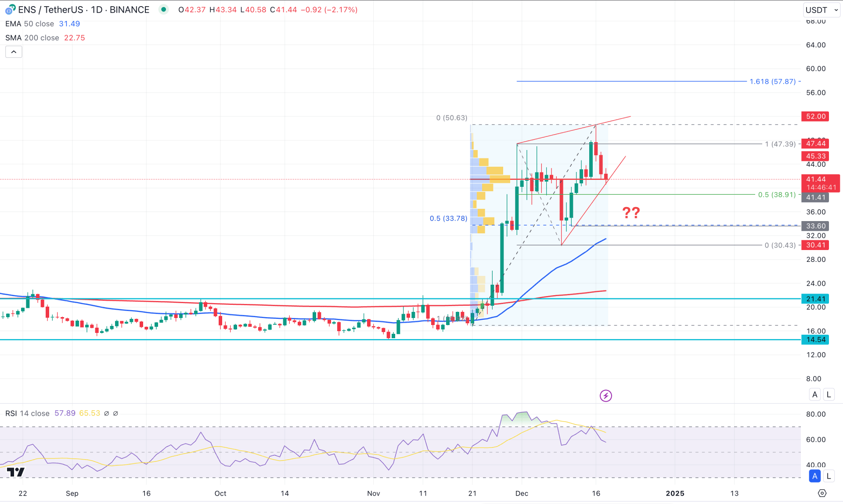The height and width of the screenshot is (504, 843).
Task: Click the first RSI hidden-value symbol ∅
Action: click(106, 413)
